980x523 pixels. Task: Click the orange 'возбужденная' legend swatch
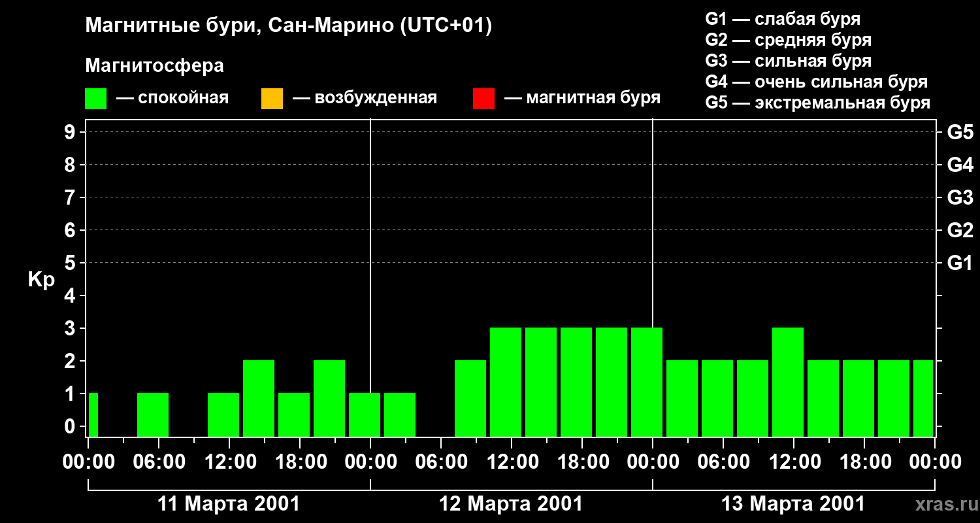coord(272,99)
